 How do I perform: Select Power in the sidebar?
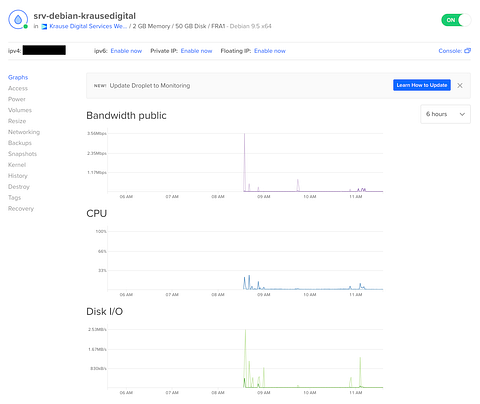17,99
